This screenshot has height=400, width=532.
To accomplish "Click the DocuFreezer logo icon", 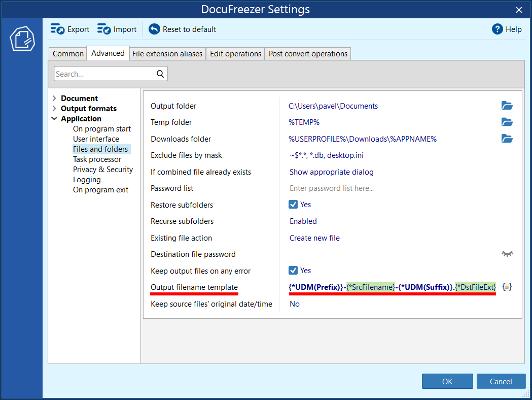I will click(22, 39).
